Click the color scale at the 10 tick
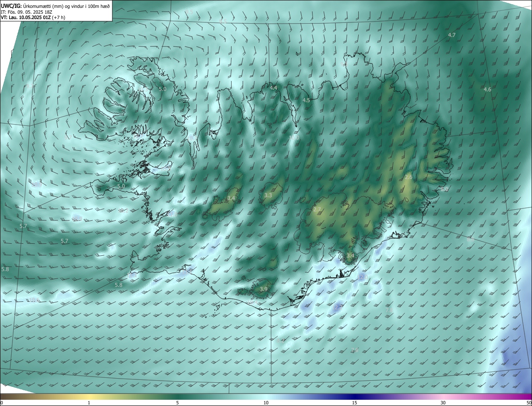This screenshot has height=406, width=532. point(266,403)
